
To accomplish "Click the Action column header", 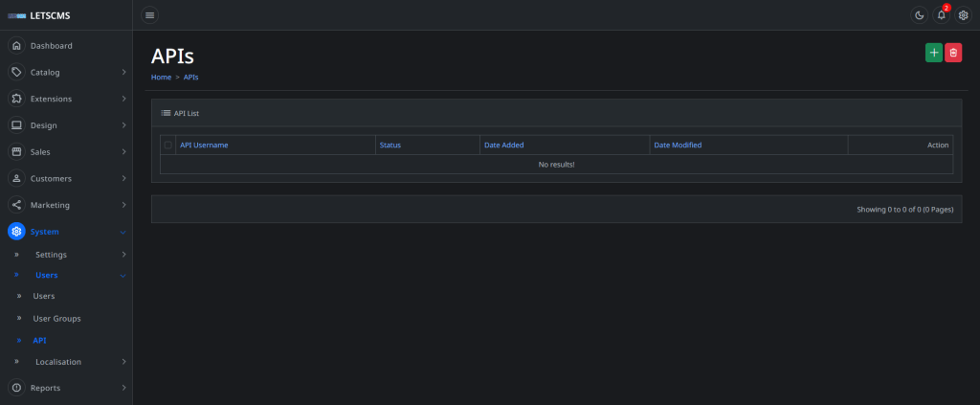I will 938,145.
